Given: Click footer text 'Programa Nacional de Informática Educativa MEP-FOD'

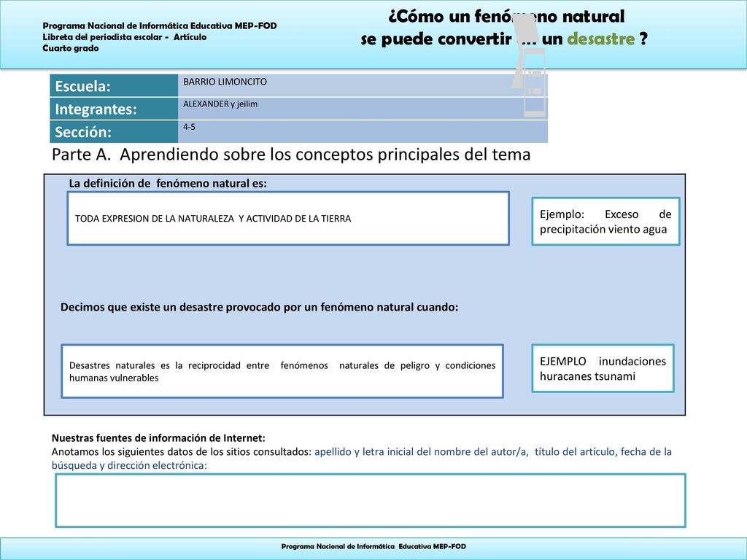Looking at the screenshot, I should point(373,546).
